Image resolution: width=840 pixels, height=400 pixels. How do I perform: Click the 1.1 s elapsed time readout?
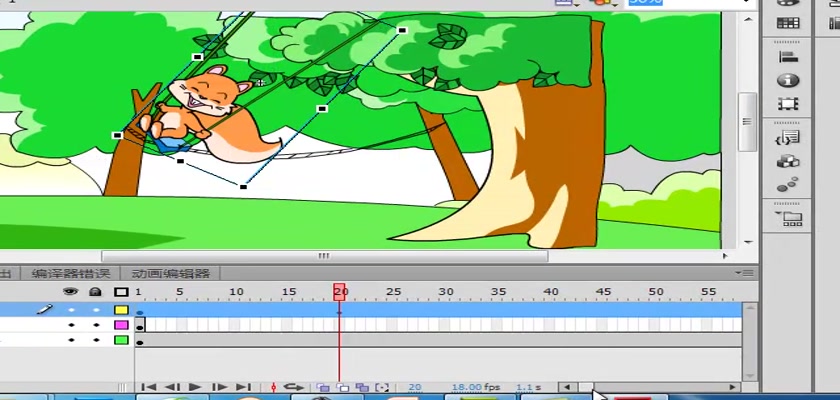click(528, 387)
